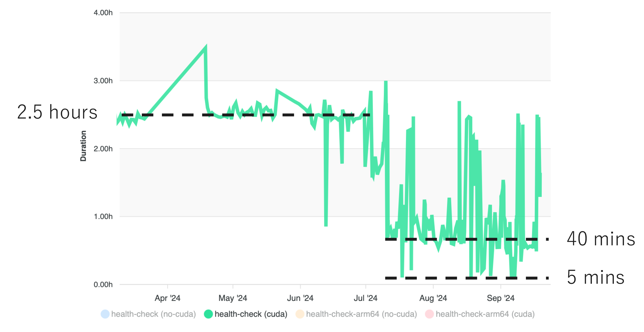Viewport: 644px width, 332px height.
Task: Click the pink arm64 cuda legend dot
Action: click(x=429, y=314)
